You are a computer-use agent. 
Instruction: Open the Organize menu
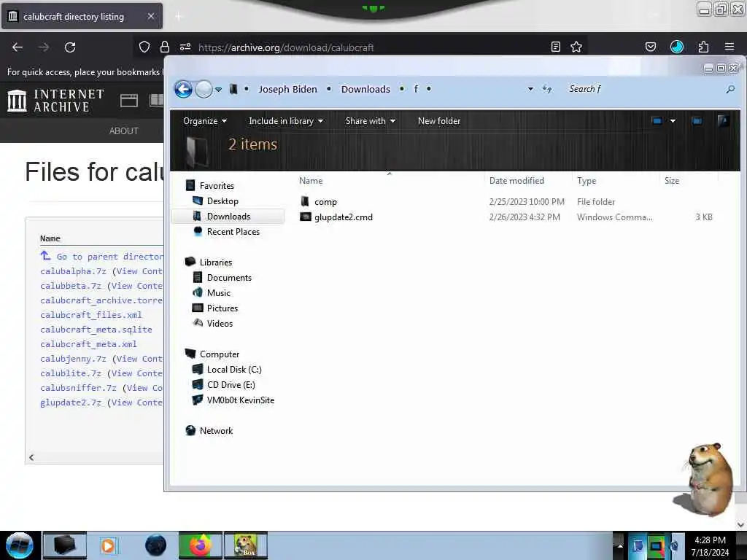(205, 121)
